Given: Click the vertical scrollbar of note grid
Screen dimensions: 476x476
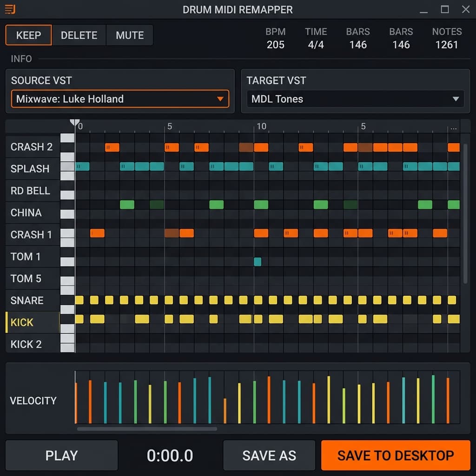Looking at the screenshot, I should click(x=465, y=214).
